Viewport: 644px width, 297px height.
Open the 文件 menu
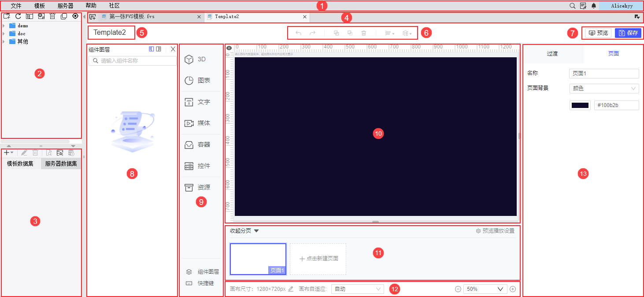[x=16, y=6]
